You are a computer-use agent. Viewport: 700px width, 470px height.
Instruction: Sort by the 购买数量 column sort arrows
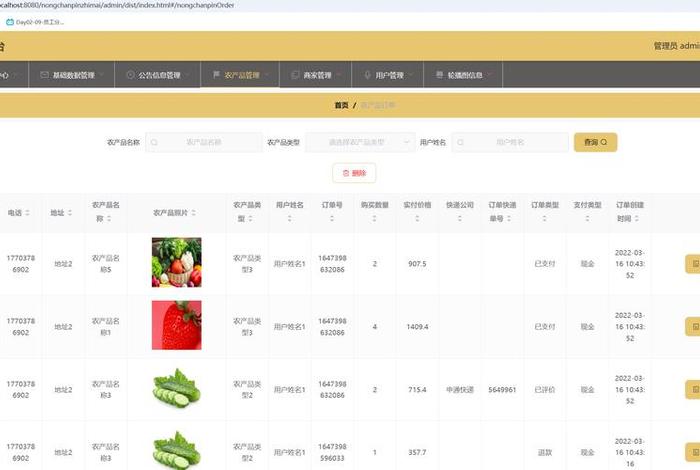click(x=374, y=218)
